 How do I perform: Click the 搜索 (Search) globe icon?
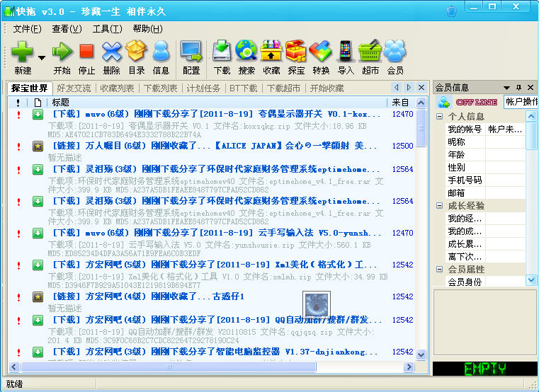pyautogui.click(x=246, y=52)
